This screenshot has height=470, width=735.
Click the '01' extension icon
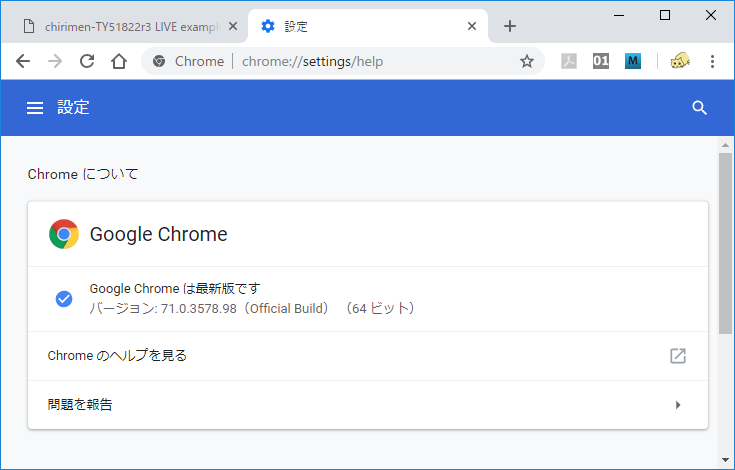tap(601, 61)
